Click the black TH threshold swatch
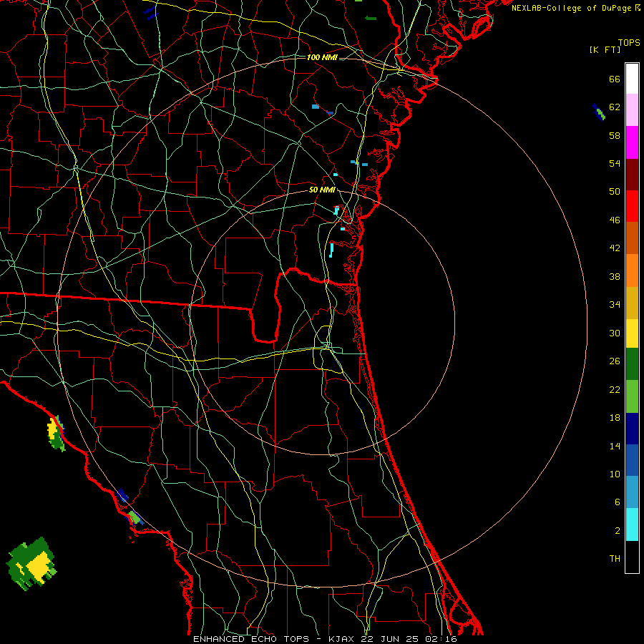This screenshot has height=644, width=644. [632, 557]
